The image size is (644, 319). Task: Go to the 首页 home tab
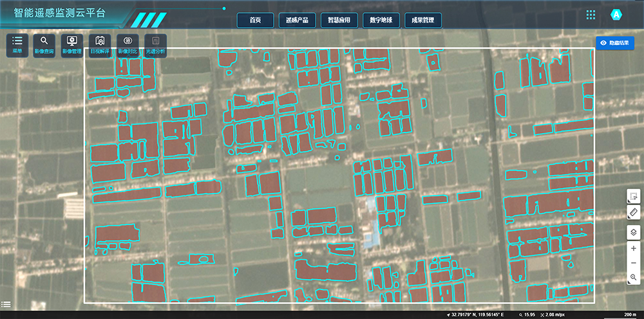click(x=255, y=21)
